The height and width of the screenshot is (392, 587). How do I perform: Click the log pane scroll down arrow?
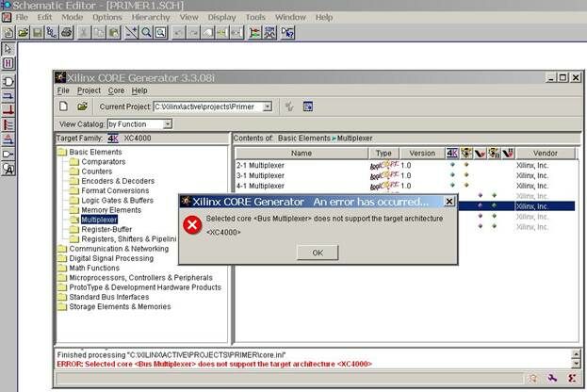click(x=576, y=364)
